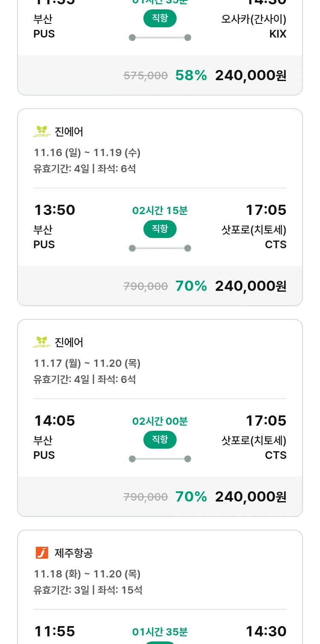Image resolution: width=320 pixels, height=644 pixels.
Task: Click the 제주항공 airline name
Action: point(74,553)
